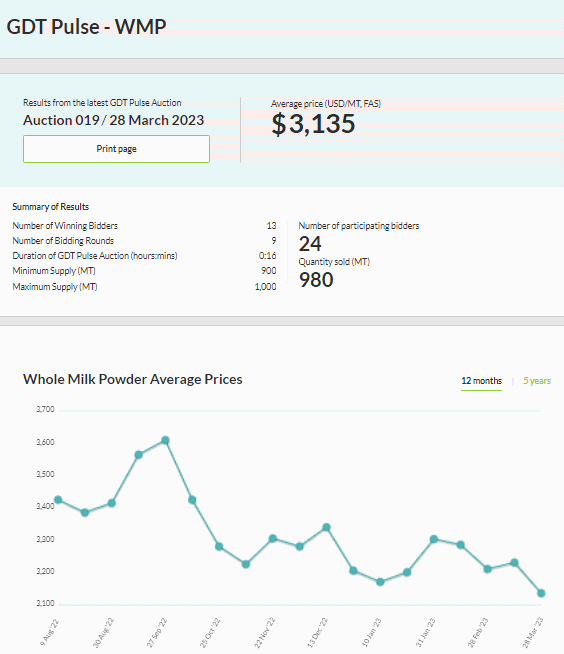The width and height of the screenshot is (564, 654).
Task: Click the 27 Sep '22 x-axis date label
Action: (x=156, y=633)
